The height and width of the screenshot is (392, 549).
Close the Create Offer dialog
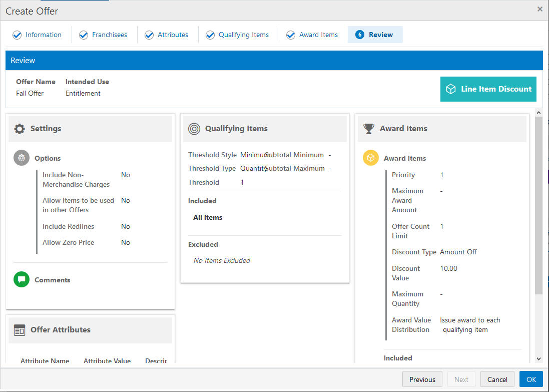coord(540,10)
